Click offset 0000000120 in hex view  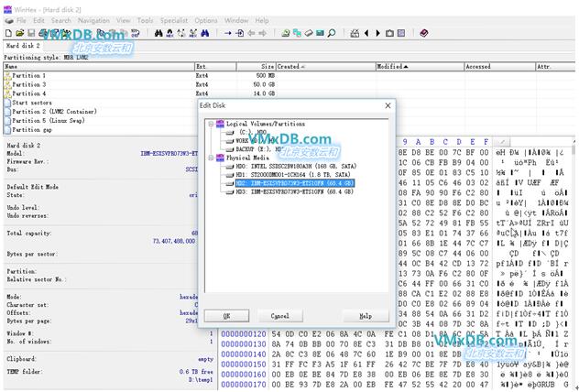(x=244, y=334)
